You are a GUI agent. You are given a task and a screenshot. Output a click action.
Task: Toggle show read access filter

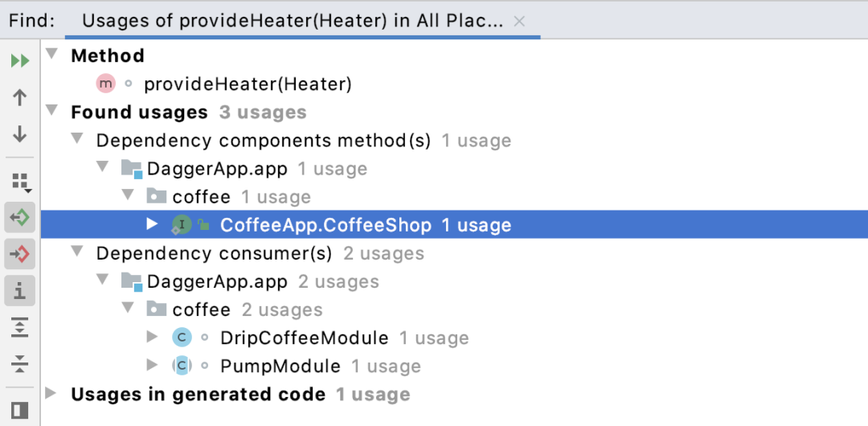coord(20,217)
